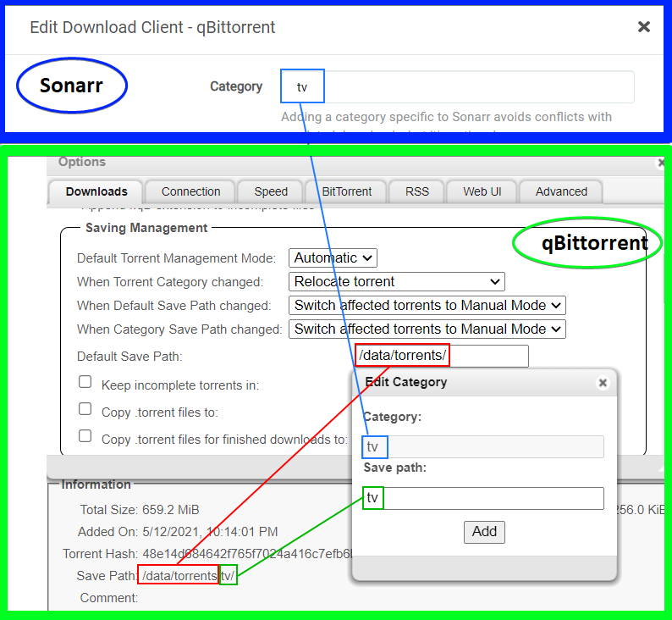The width and height of the screenshot is (672, 620).
Task: Open When Torrent Category changed dropdown
Action: [397, 281]
